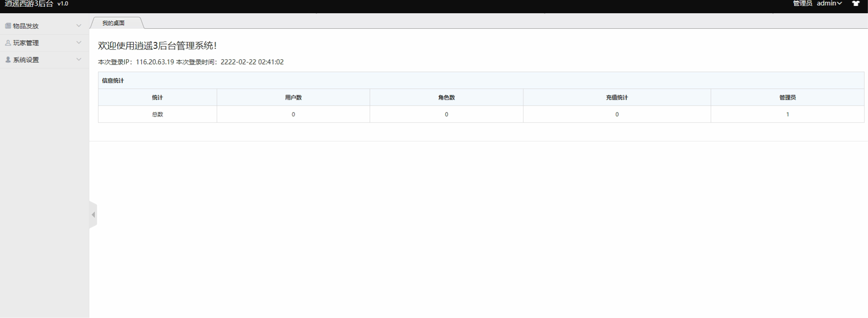Open the 系统设置 sidebar menu
The image size is (868, 318).
pyautogui.click(x=44, y=60)
